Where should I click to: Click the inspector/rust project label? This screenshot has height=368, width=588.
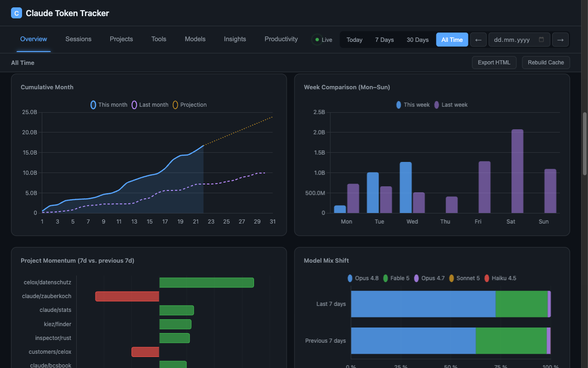pos(53,338)
